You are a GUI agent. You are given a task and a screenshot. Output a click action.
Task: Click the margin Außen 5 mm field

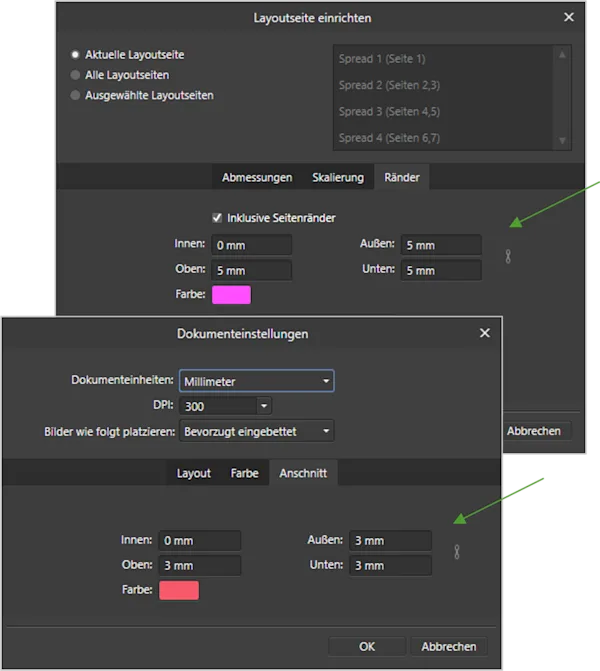click(x=441, y=245)
